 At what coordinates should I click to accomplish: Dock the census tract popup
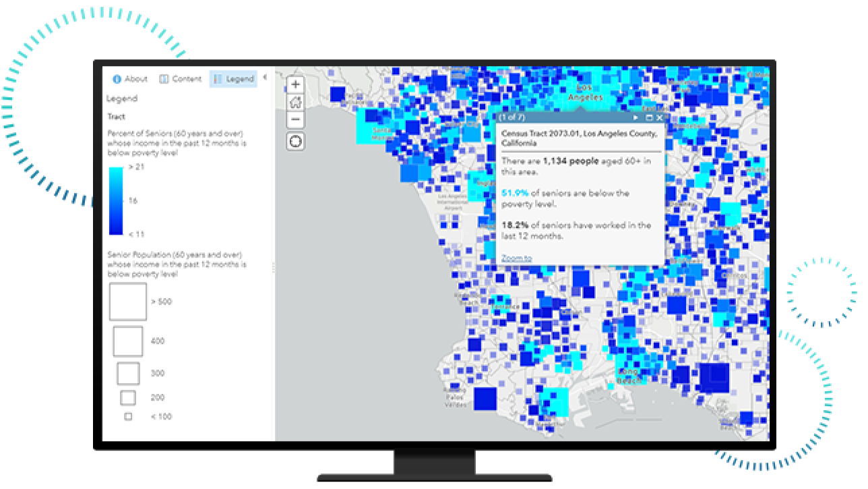pos(650,117)
